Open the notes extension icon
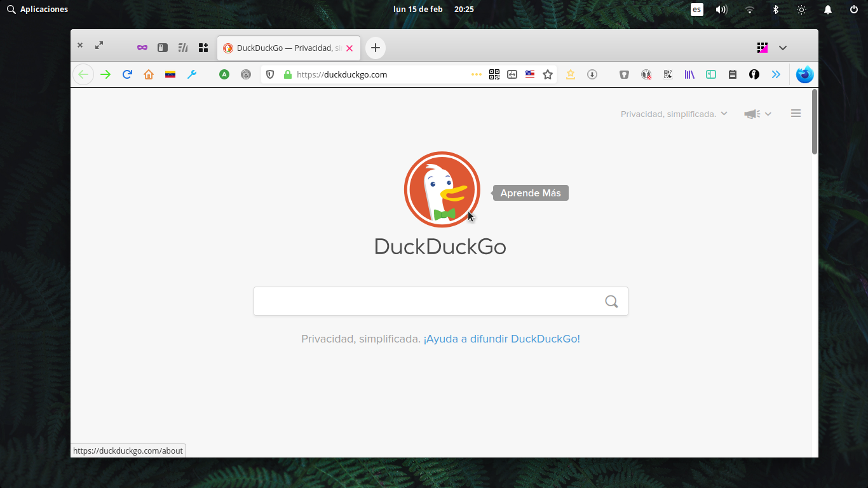 click(x=733, y=74)
